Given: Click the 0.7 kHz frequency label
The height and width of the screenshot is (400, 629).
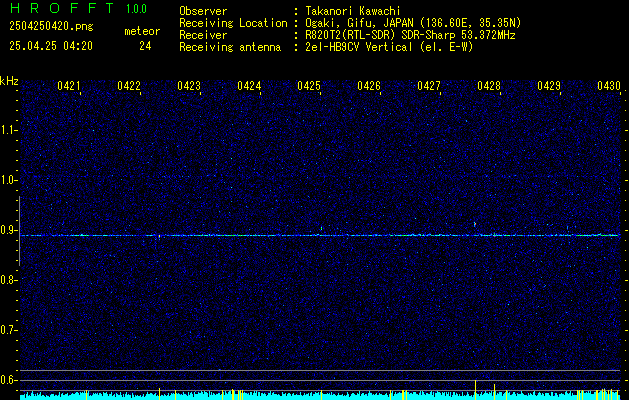Looking at the screenshot, I should (9, 330).
